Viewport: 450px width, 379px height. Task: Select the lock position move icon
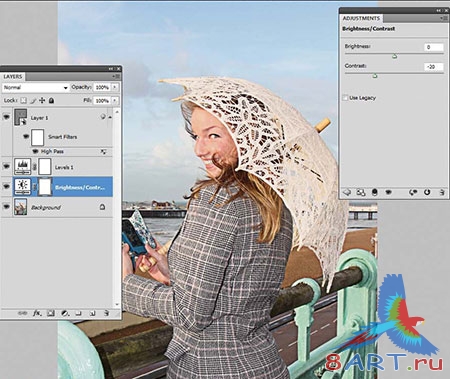click(x=42, y=100)
